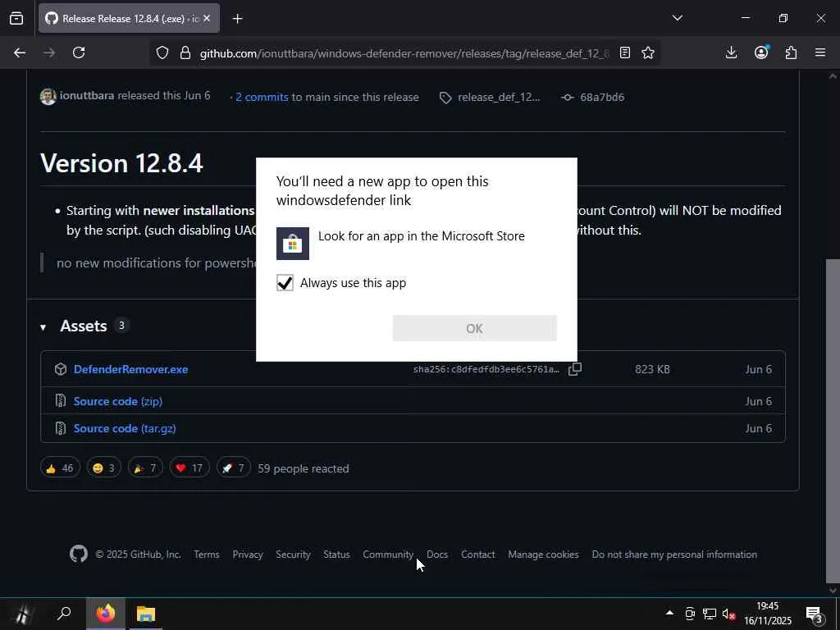The height and width of the screenshot is (630, 840).
Task: Go back to the previous page
Action: coord(20,52)
